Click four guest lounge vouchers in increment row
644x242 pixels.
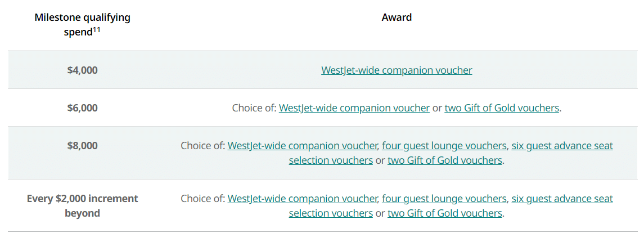click(x=444, y=199)
